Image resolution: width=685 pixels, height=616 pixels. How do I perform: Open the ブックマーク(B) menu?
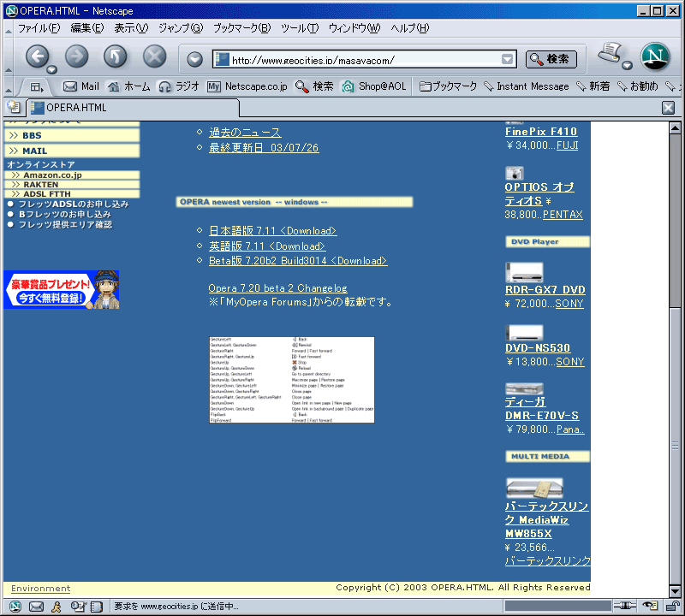click(x=241, y=28)
